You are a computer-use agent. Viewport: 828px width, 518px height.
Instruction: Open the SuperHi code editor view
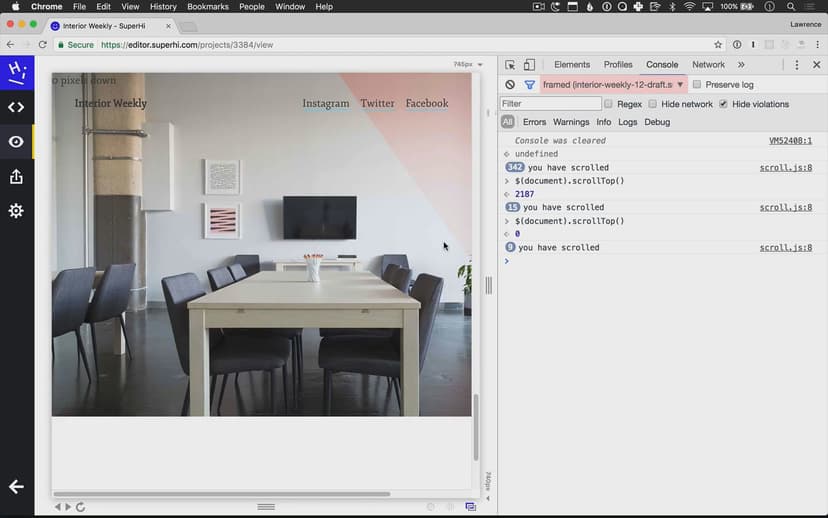[x=16, y=107]
